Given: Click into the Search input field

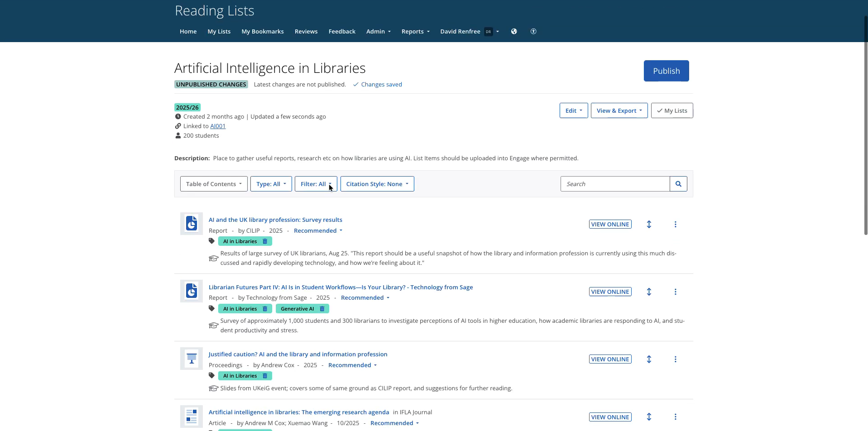Looking at the screenshot, I should (x=615, y=184).
